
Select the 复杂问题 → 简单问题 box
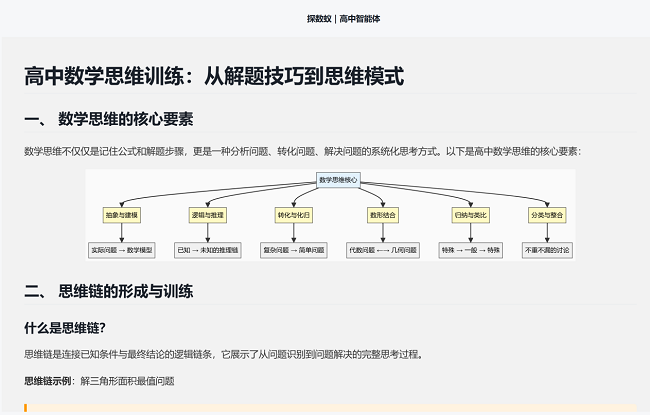click(x=293, y=250)
